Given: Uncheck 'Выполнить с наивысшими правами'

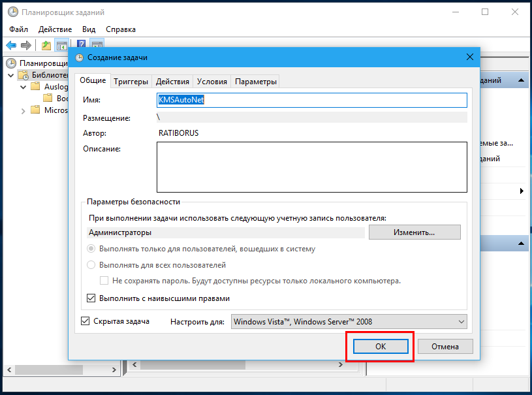Looking at the screenshot, I should (91, 298).
